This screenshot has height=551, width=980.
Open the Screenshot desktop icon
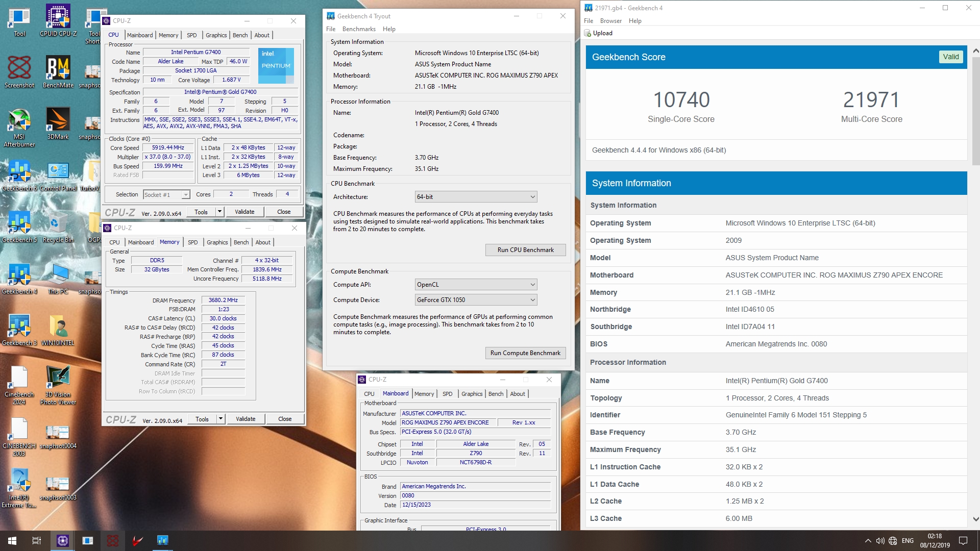[19, 72]
